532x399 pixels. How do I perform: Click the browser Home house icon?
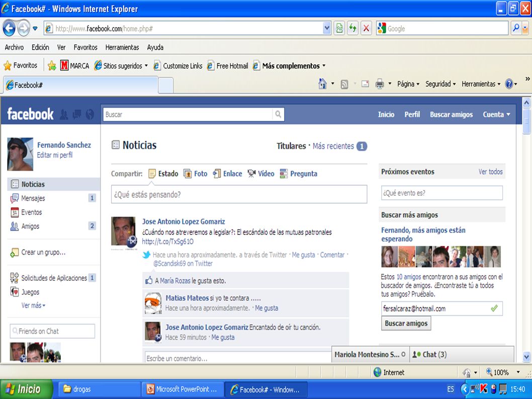click(323, 84)
